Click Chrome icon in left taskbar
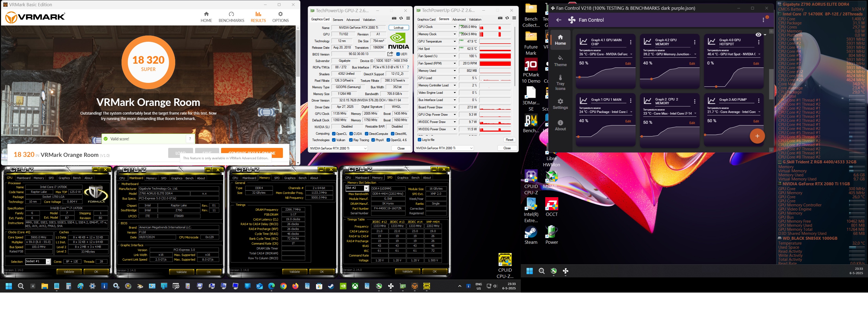The height and width of the screenshot is (334, 868). (283, 286)
